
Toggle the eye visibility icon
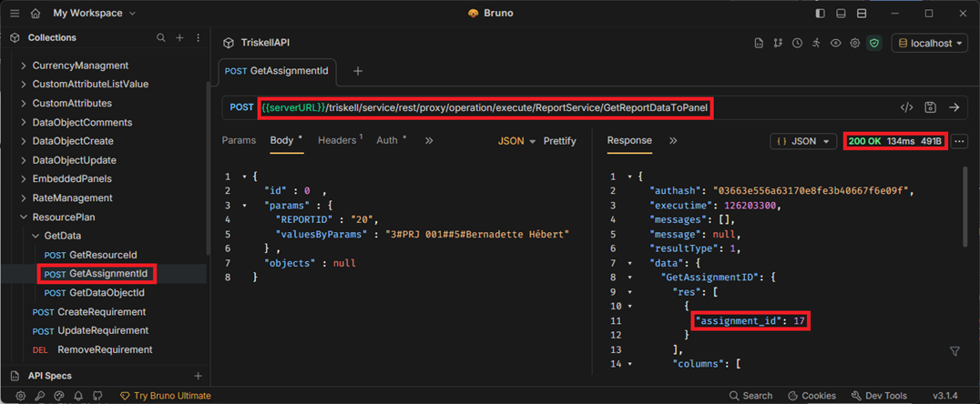[835, 43]
